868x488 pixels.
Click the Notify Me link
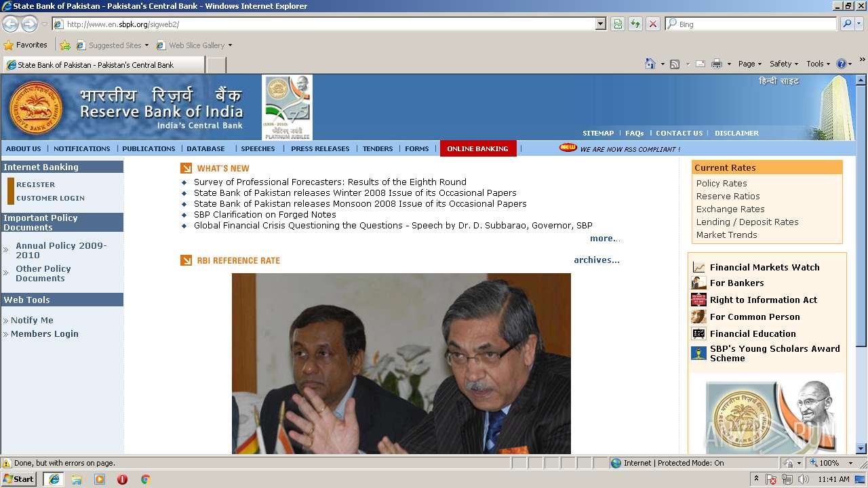point(32,320)
